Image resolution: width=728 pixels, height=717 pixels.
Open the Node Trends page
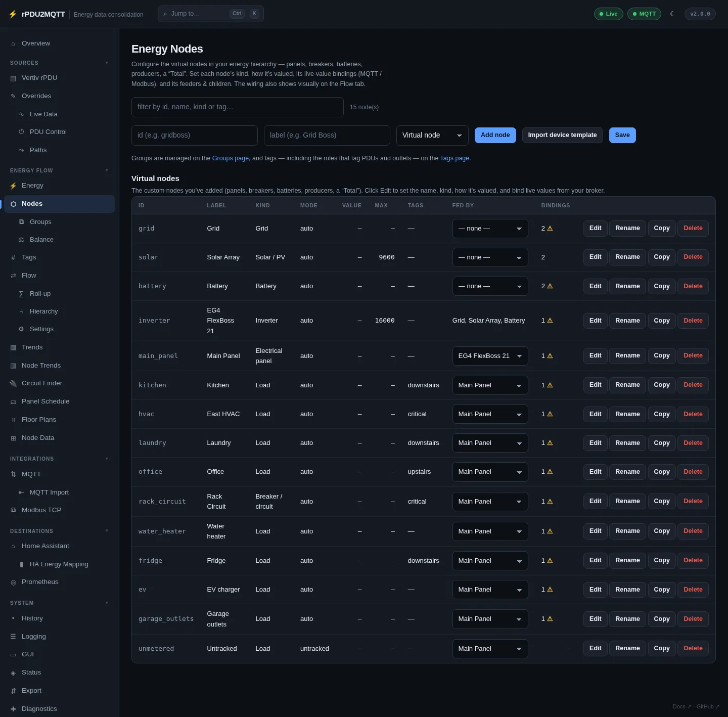click(x=60, y=366)
